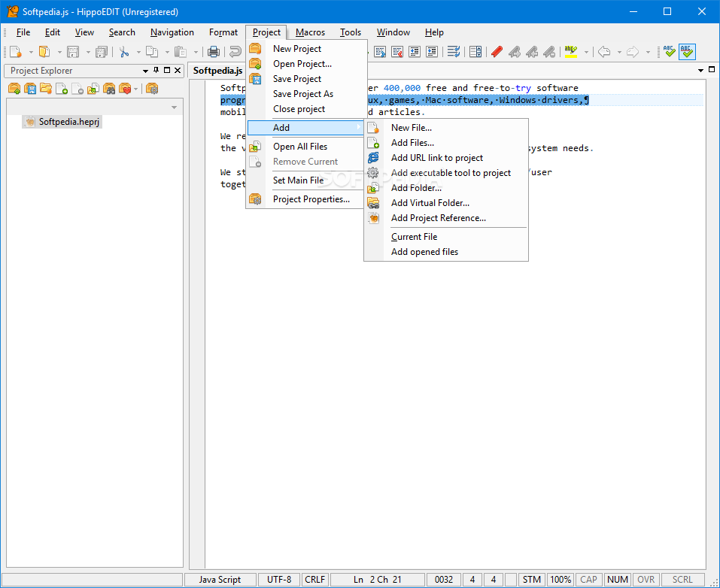Open the Navigation menu
Screen dimensions: 720x588
[x=172, y=32]
